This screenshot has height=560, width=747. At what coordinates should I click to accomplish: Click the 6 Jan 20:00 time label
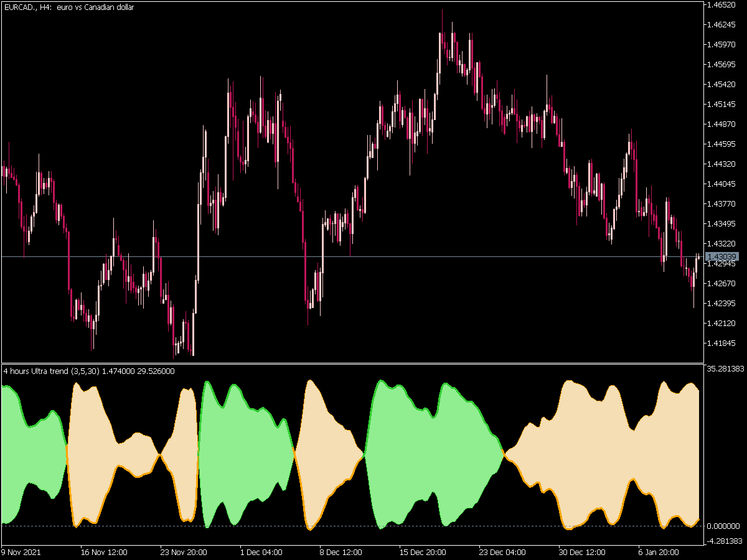[x=659, y=552]
